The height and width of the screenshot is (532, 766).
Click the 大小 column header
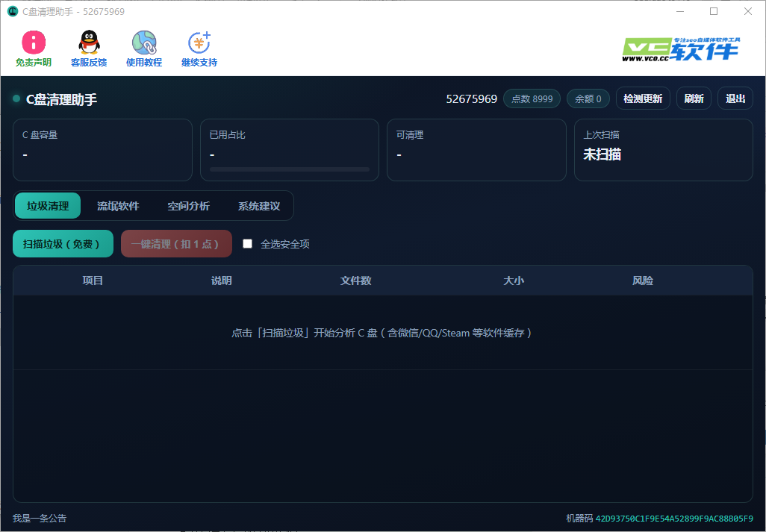[x=514, y=281]
